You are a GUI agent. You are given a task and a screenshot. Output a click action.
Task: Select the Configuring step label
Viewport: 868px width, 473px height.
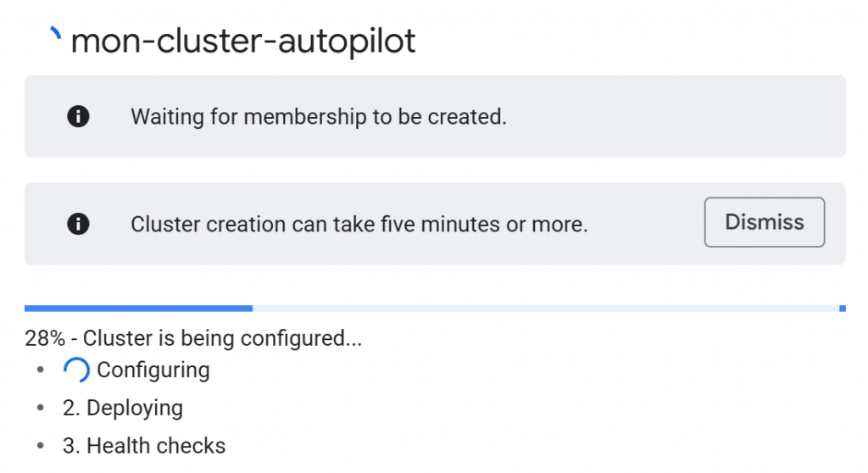tap(153, 370)
